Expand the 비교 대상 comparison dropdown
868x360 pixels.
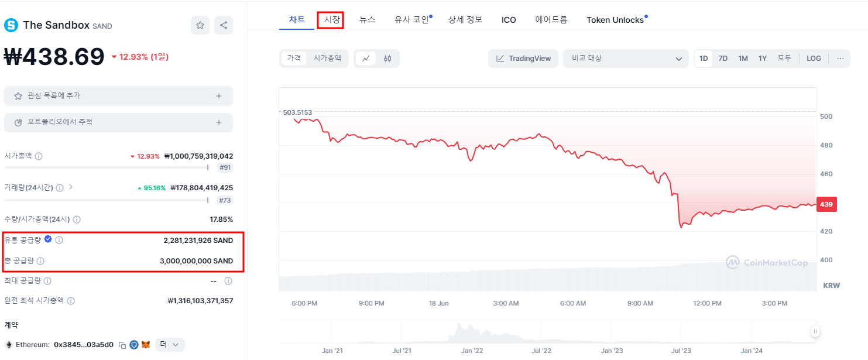point(625,58)
